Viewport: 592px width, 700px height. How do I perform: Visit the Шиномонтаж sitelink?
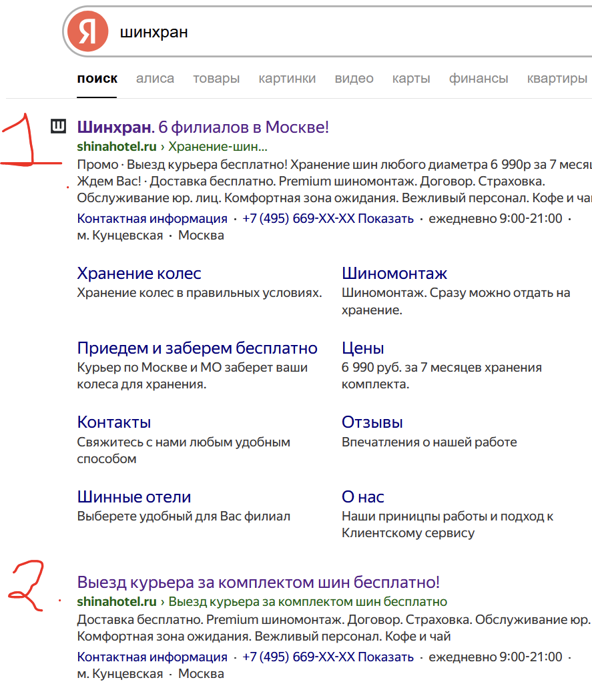[x=394, y=274]
